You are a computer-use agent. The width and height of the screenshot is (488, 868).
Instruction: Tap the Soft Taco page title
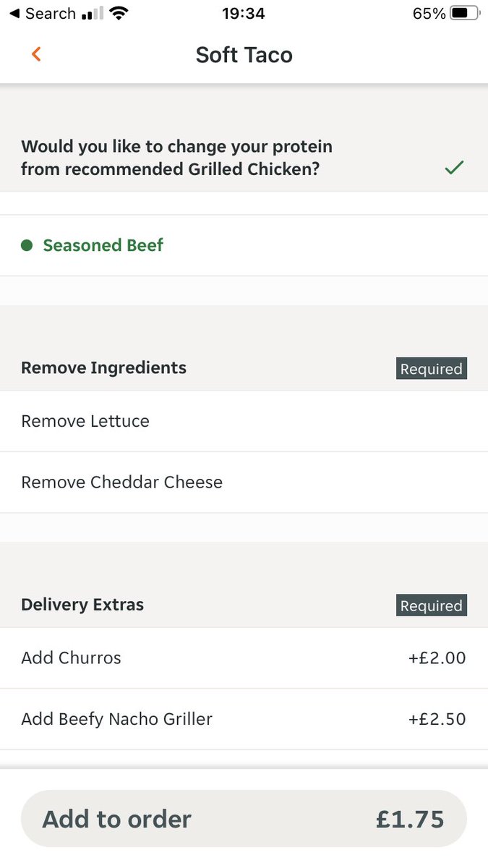click(244, 55)
